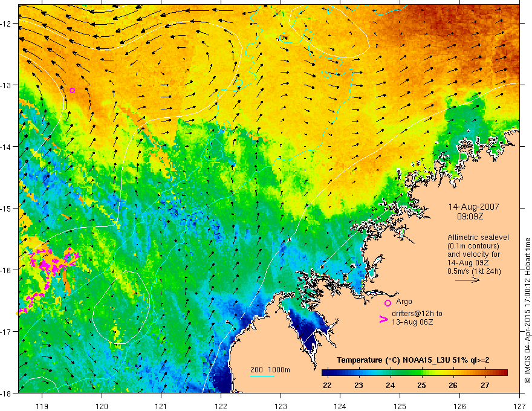This screenshot has width=532, height=411.
Task: Click colorbar tick label 26
Action: [453, 385]
